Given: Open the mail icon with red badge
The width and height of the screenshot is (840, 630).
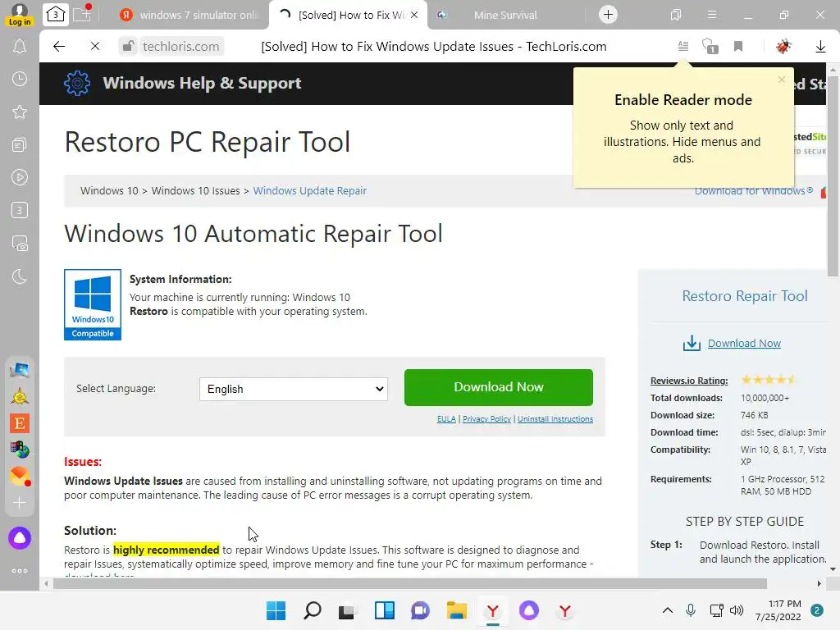Looking at the screenshot, I should click(x=20, y=476).
